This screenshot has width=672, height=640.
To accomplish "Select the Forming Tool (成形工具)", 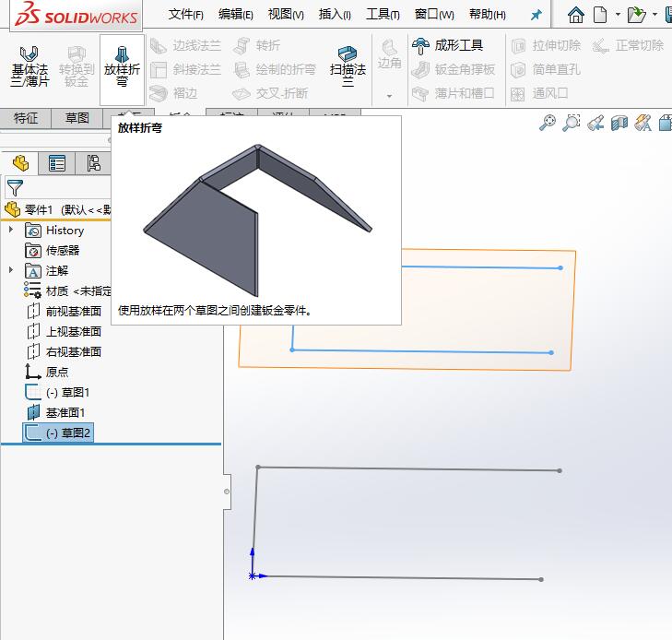I will pos(447,45).
